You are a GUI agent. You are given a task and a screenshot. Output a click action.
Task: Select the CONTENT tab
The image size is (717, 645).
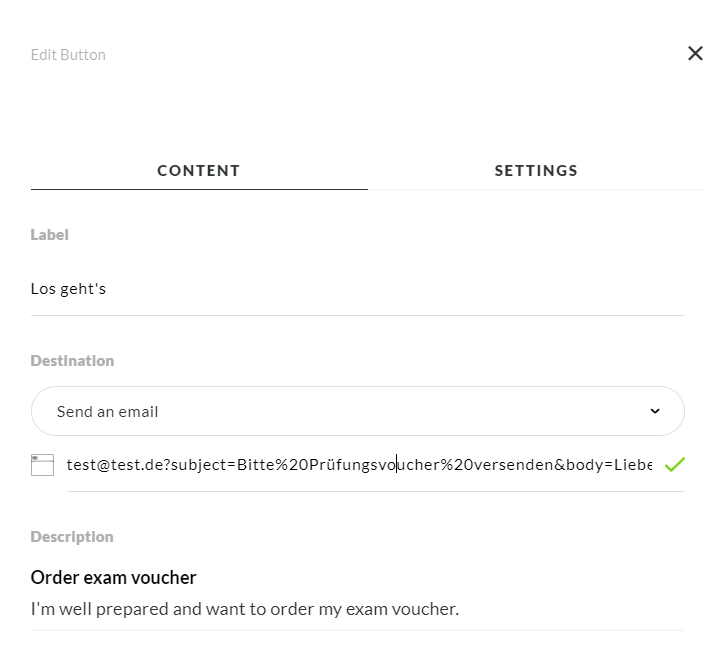coord(199,170)
